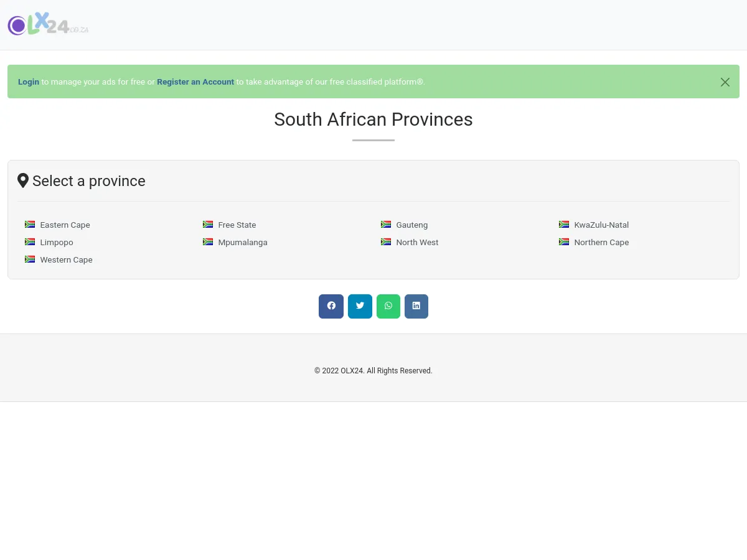Select the Mpumalanga province
The image size is (747, 560).
[243, 242]
